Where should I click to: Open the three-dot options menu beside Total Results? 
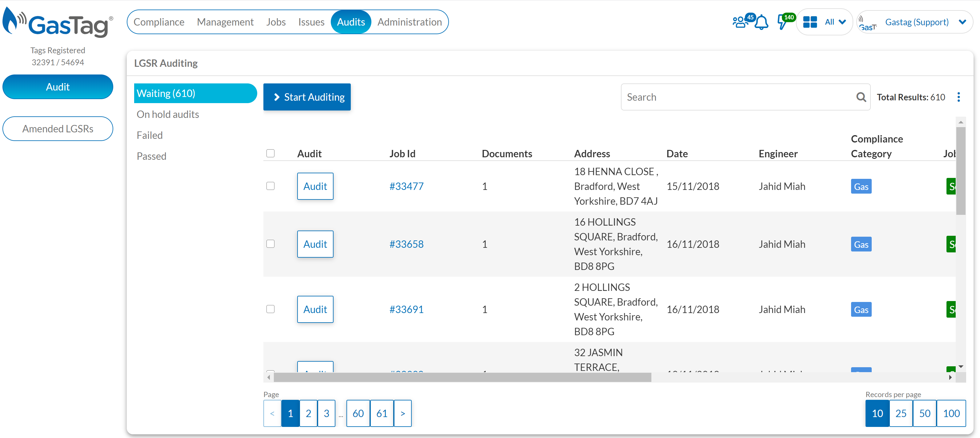[958, 97]
